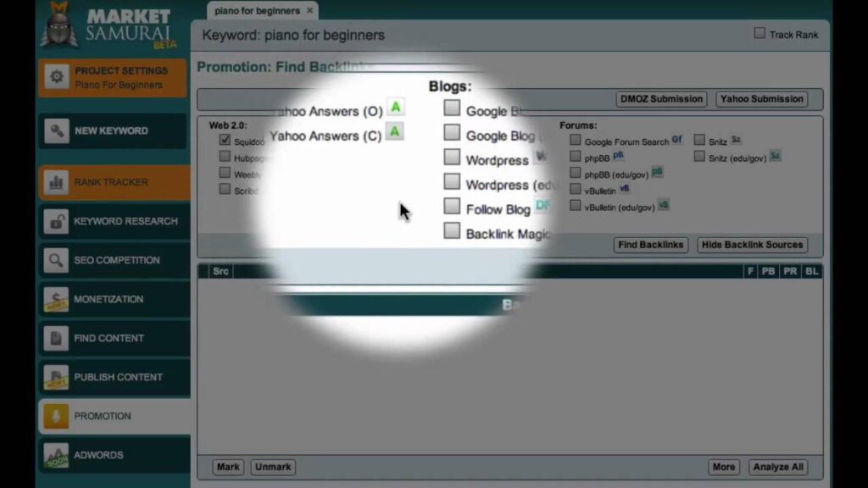Sort by the BL column header

(811, 271)
